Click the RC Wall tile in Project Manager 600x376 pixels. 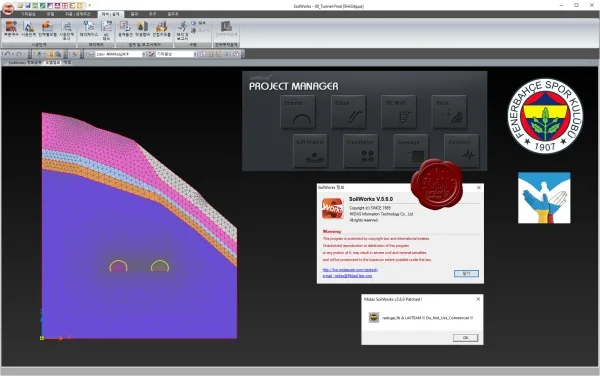[x=398, y=112]
